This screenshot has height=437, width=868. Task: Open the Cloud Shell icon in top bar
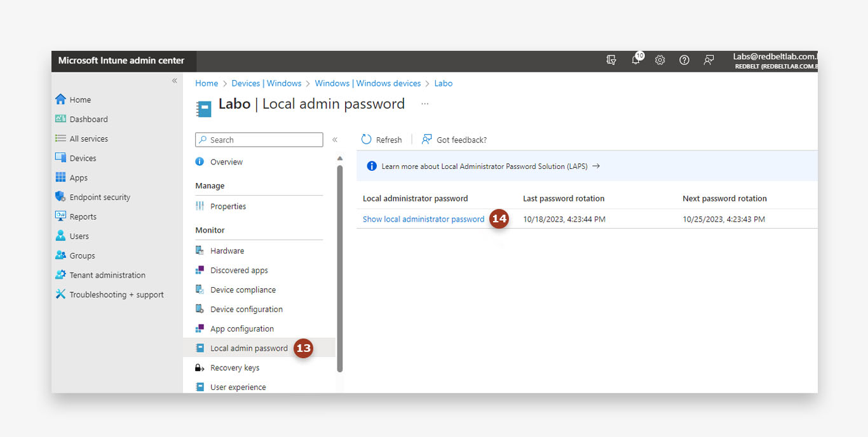[x=611, y=60]
